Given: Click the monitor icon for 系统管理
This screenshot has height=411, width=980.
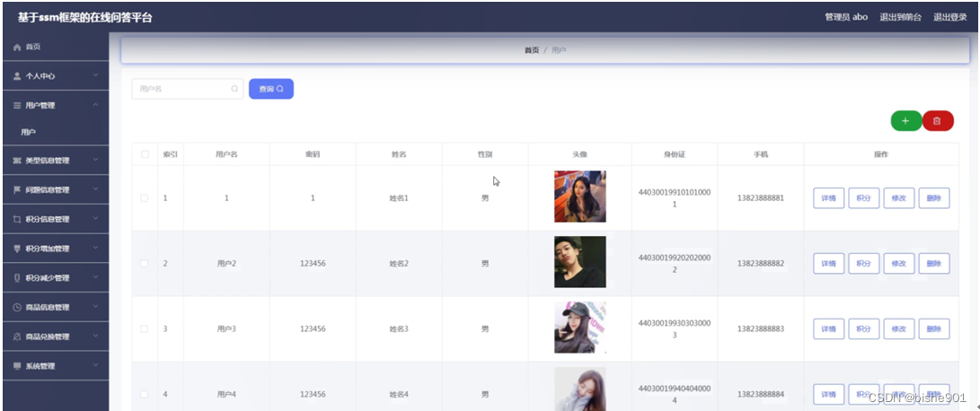Looking at the screenshot, I should (x=17, y=366).
